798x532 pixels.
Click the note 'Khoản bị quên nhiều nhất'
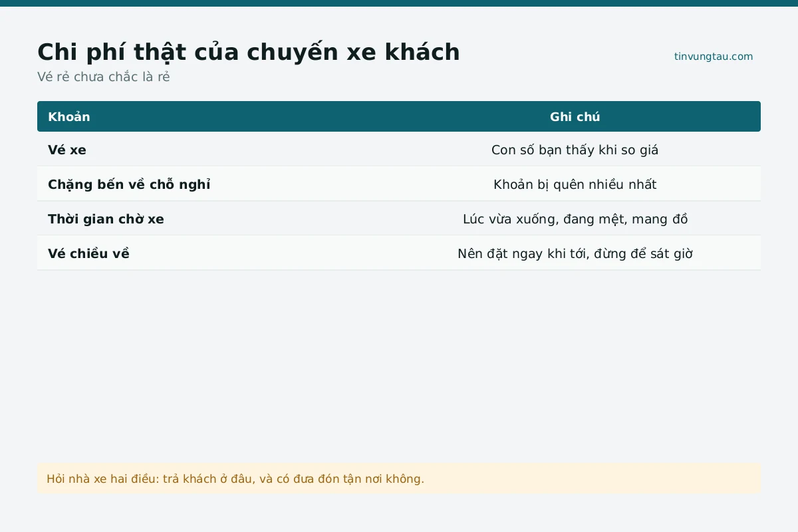click(x=575, y=184)
